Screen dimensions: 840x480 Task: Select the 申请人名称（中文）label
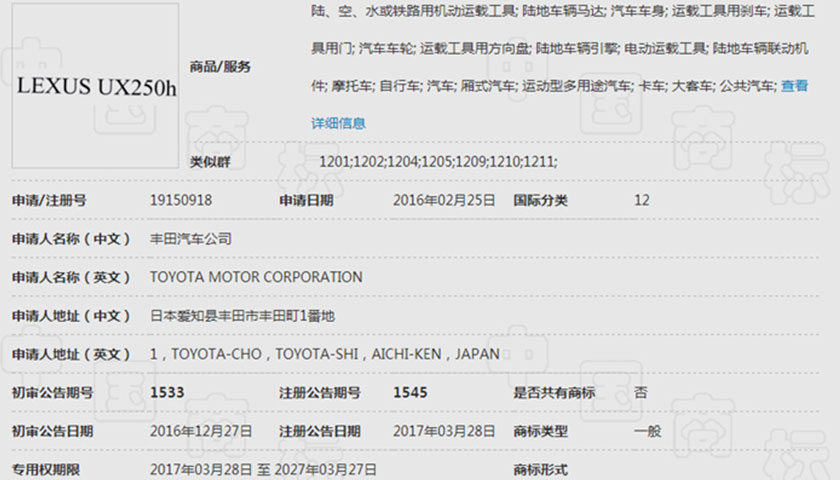[71, 239]
